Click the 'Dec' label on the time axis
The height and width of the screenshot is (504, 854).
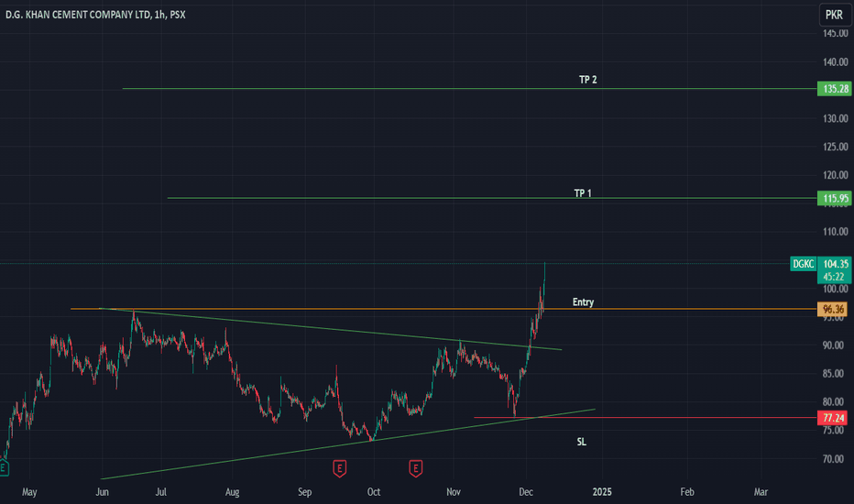[x=526, y=492]
